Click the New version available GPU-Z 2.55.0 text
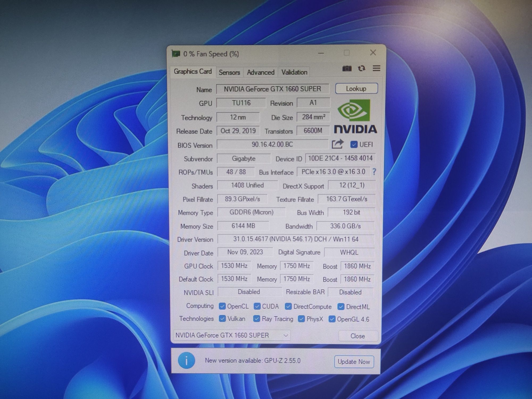This screenshot has height=399, width=532. click(x=253, y=360)
